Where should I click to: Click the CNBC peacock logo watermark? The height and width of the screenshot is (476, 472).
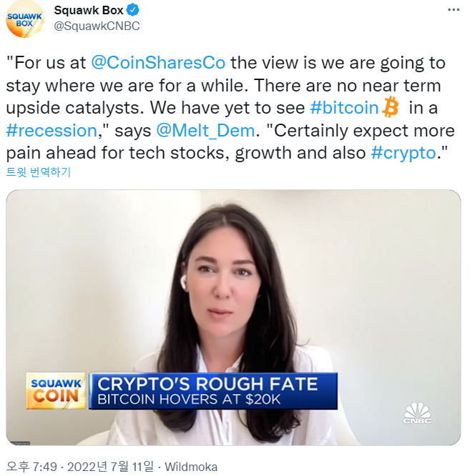pos(418,413)
